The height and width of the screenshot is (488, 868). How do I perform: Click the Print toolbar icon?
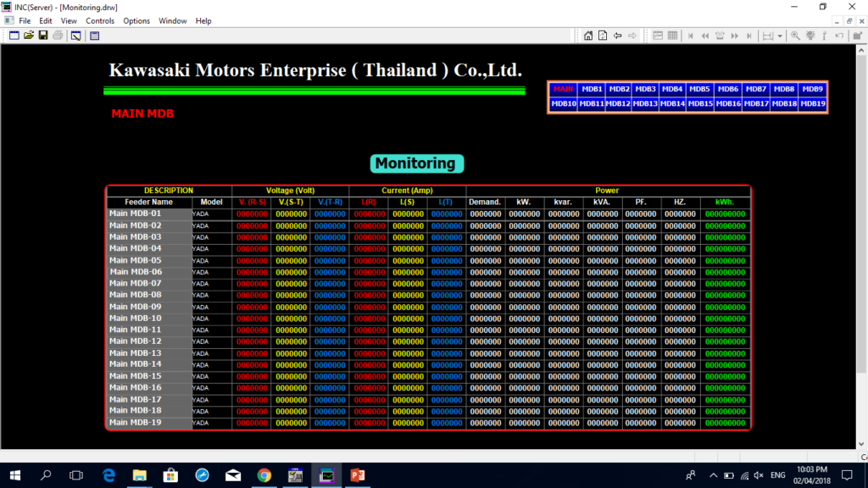(x=58, y=36)
